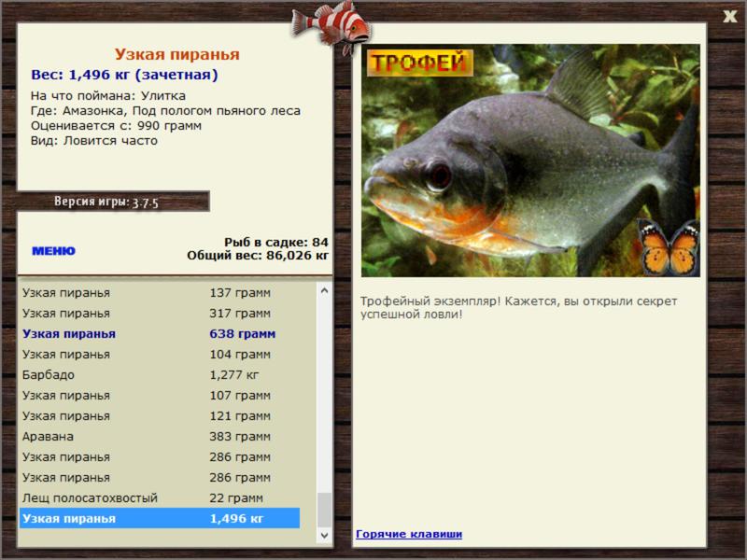The width and height of the screenshot is (747, 560).
Task: Select Узкая пиранья 107 грамм row
Action: click(x=160, y=395)
